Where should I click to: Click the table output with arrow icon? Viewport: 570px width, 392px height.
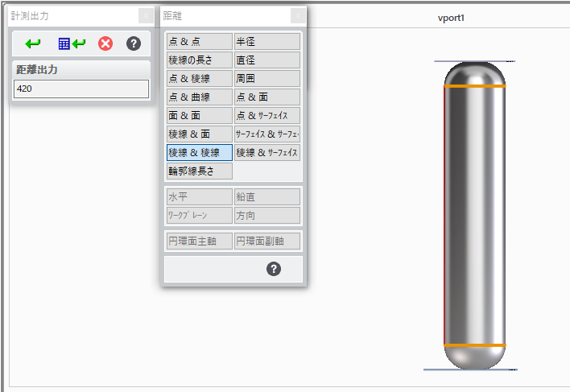72,43
